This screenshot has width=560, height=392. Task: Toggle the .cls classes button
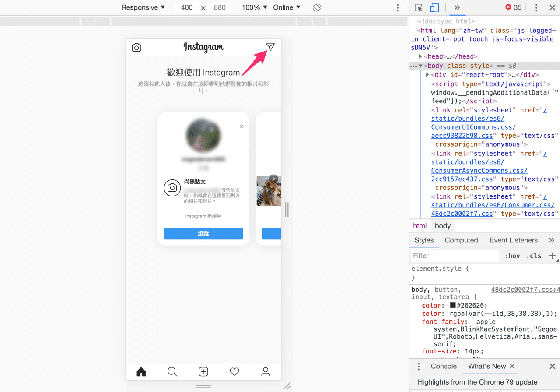[x=533, y=256]
